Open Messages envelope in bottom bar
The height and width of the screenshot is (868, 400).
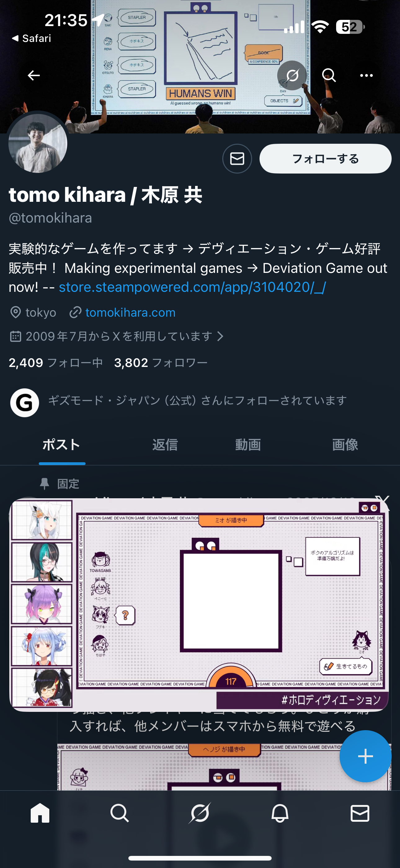(x=360, y=813)
